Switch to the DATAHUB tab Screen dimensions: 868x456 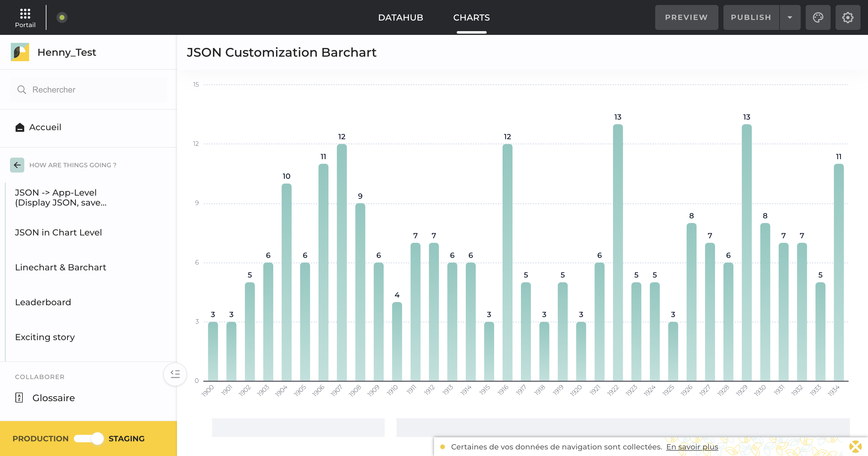(401, 17)
